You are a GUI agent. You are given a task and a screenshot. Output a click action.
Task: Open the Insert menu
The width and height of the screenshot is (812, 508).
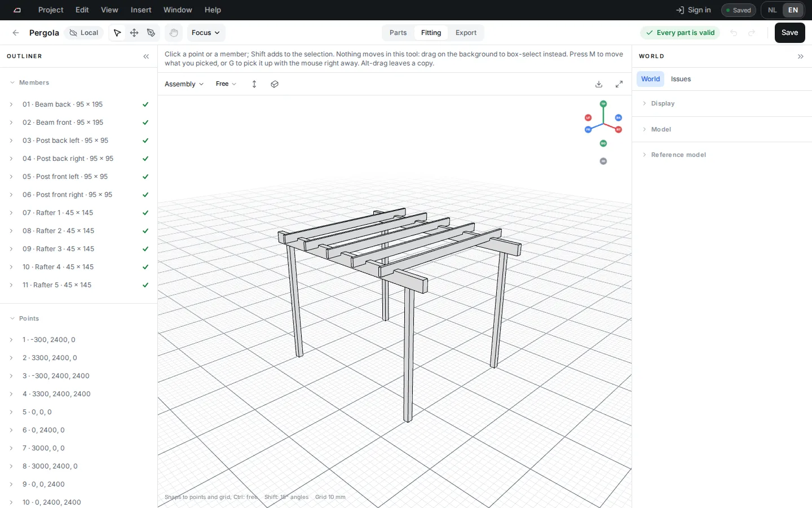pyautogui.click(x=141, y=10)
